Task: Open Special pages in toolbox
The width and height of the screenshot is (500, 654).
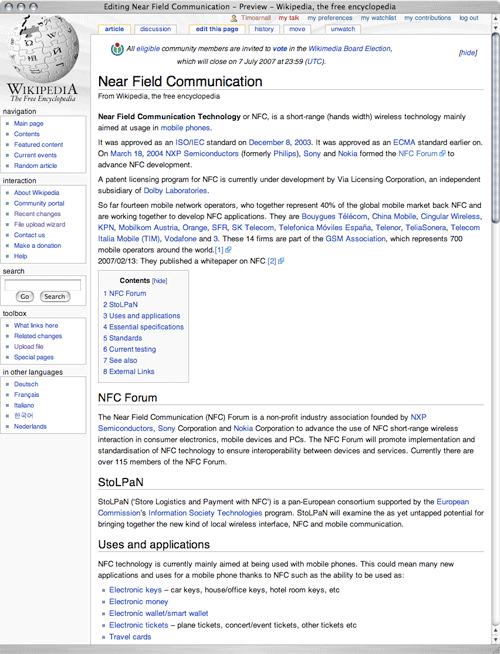Action: [34, 357]
